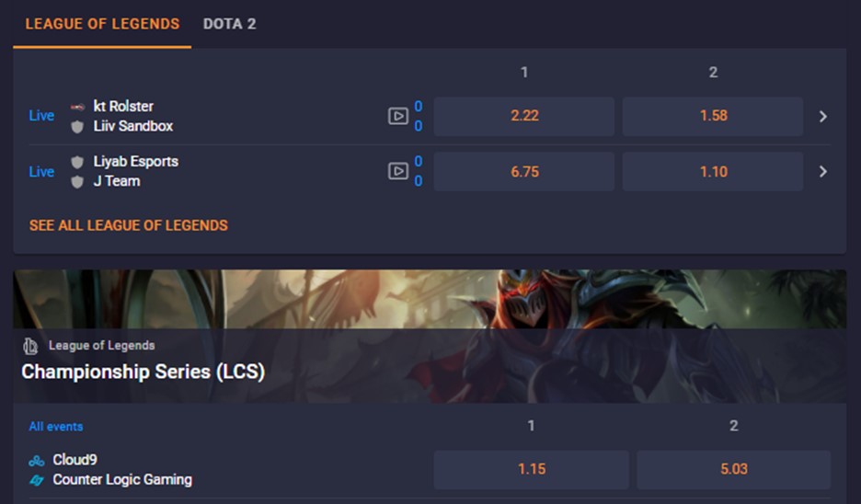Click the League of Legends banner icon
This screenshot has height=504, width=861.
pos(30,346)
